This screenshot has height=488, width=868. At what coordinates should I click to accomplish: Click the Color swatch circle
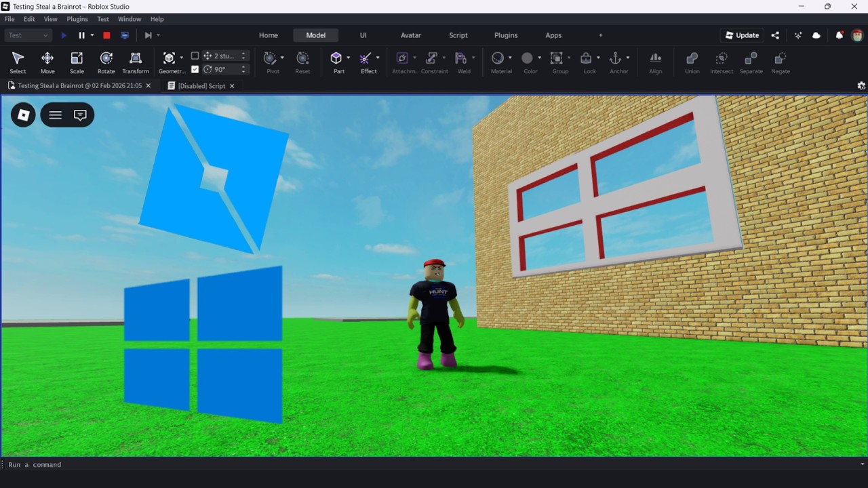pos(527,58)
